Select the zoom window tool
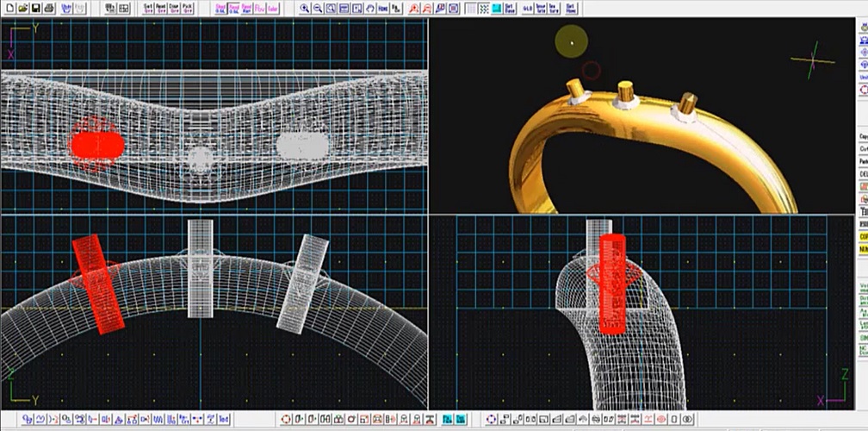This screenshot has width=868, height=431. point(331,8)
